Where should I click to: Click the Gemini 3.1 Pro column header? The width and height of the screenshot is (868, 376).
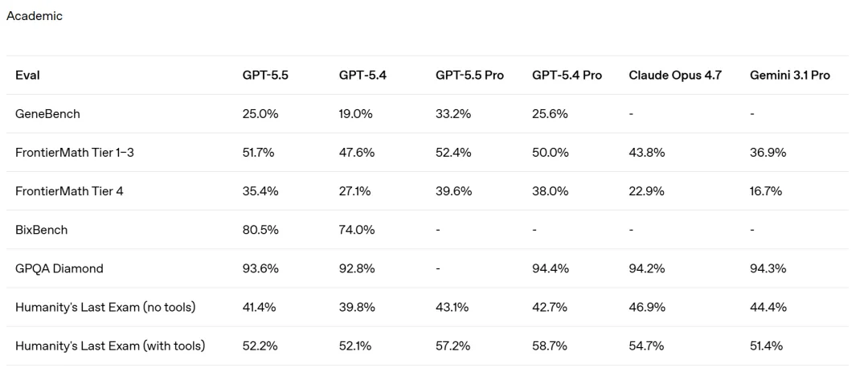pyautogui.click(x=789, y=76)
